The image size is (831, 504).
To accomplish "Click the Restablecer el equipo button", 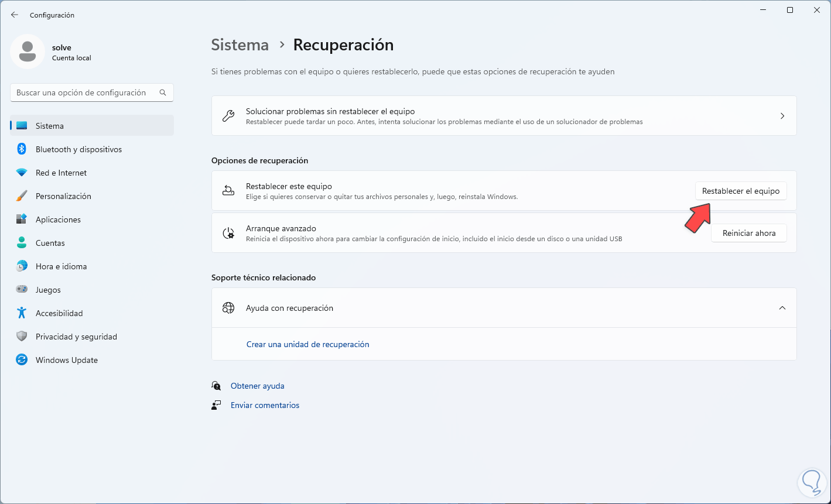I will [740, 191].
